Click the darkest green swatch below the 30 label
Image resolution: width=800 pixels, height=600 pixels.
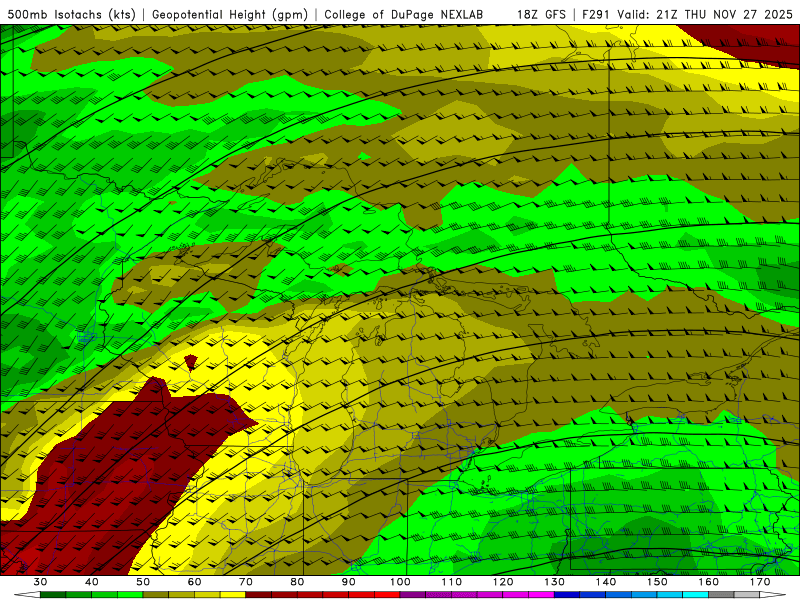tap(53, 595)
